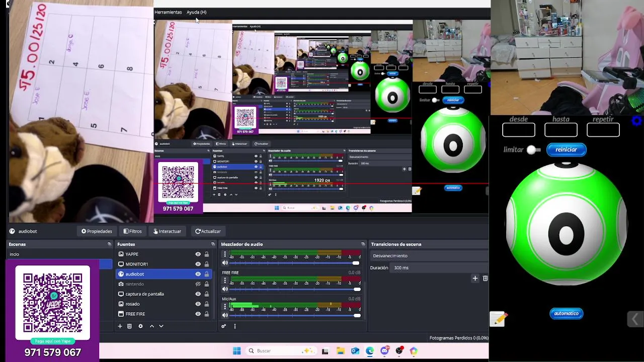Add a new source in Fuentes
Viewport: 644px width, 362px height.
[120, 326]
